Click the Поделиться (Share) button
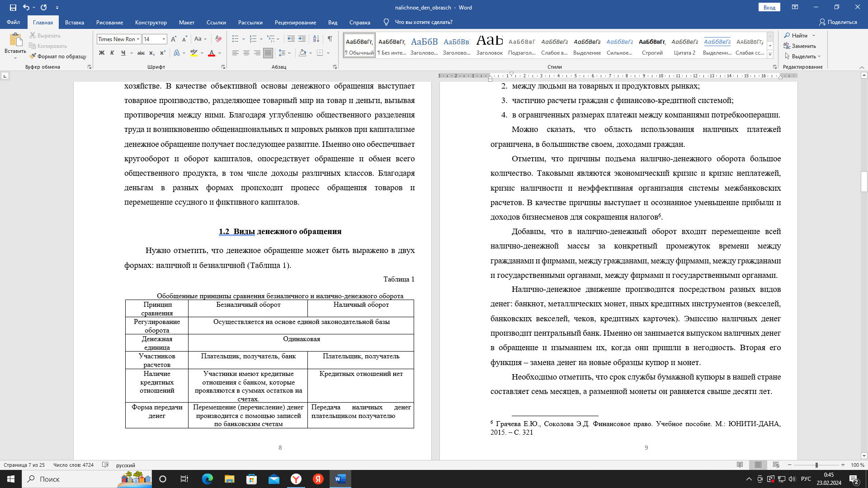 (x=838, y=22)
